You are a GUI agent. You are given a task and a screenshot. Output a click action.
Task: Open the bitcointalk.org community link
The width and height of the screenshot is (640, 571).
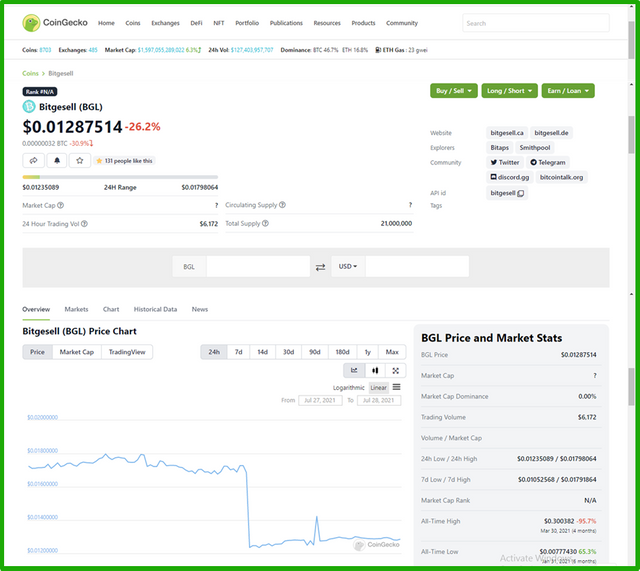(x=561, y=177)
